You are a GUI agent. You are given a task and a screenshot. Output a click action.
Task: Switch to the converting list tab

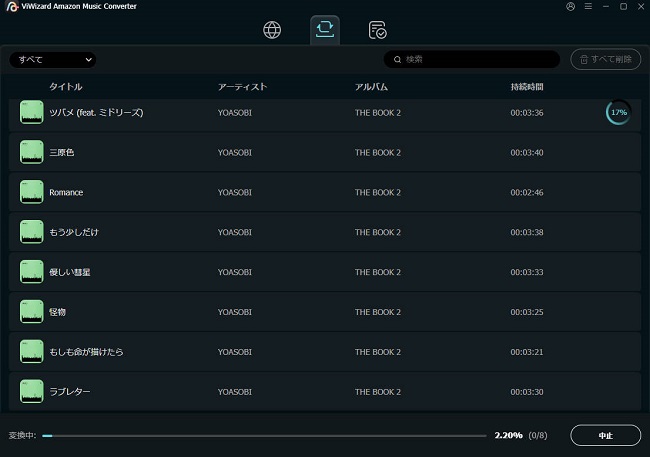coord(325,29)
